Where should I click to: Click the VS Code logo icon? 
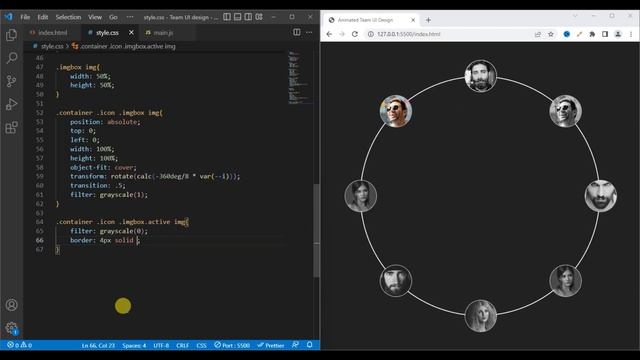(9, 17)
